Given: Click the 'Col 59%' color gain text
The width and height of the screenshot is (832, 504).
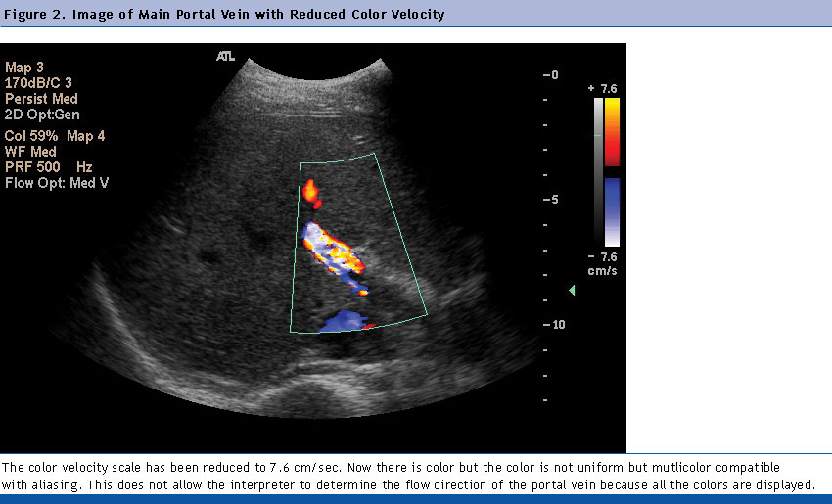Looking at the screenshot, I should 30,136.
